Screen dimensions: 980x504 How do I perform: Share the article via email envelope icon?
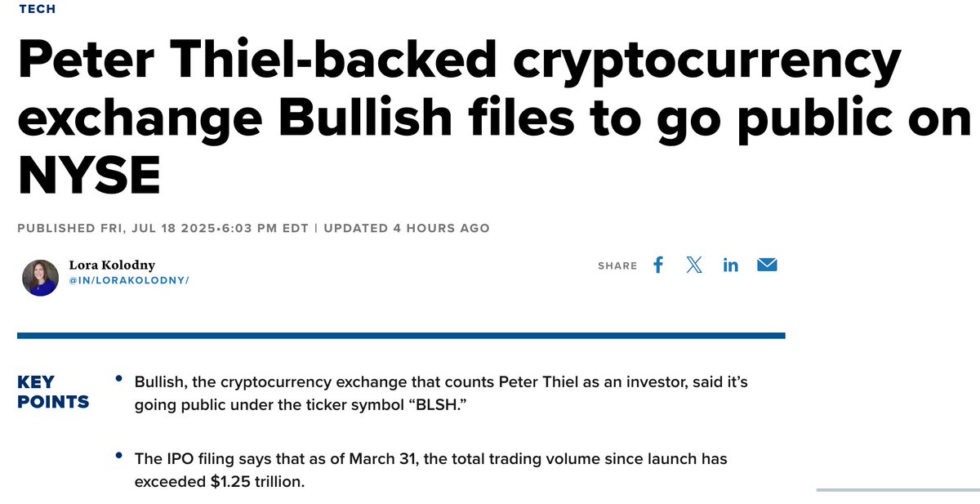tap(767, 265)
